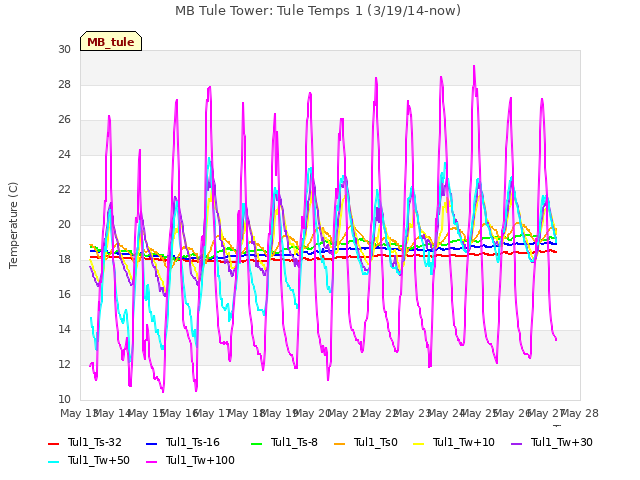
Task: Select the Tul1_Tw+100 legend label
Action: (x=200, y=460)
